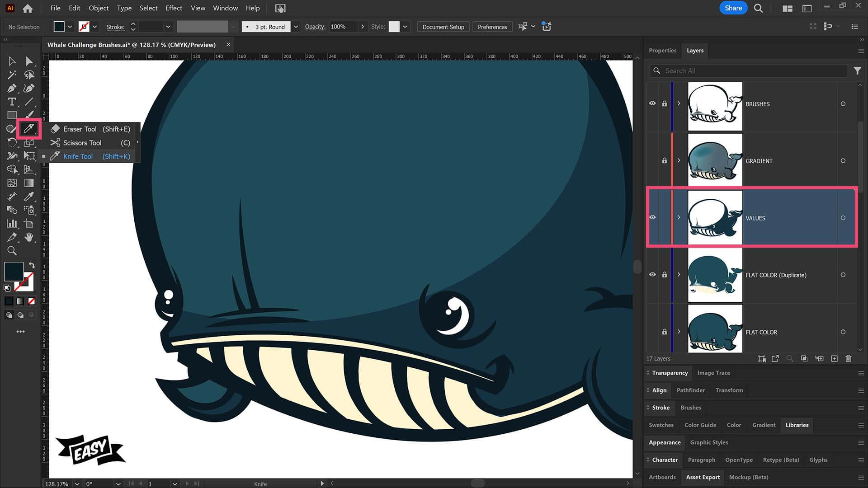Switch to the Pathfinder tab
This screenshot has height=488, width=868.
click(690, 390)
